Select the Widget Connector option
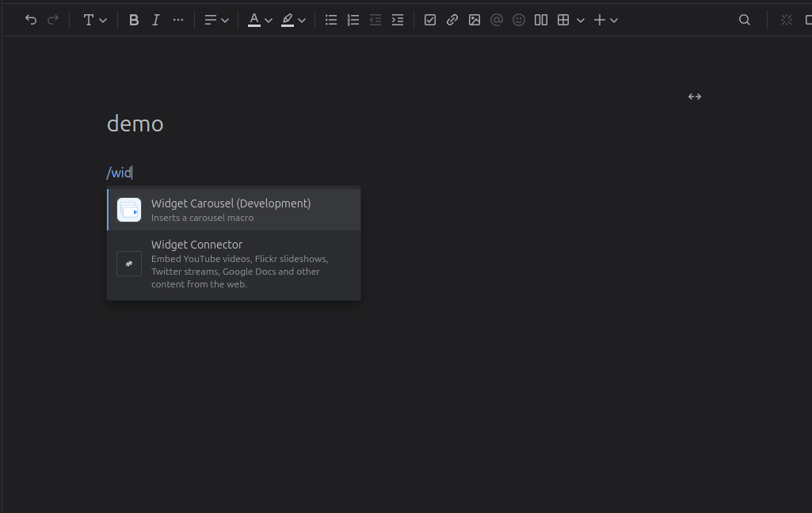The height and width of the screenshot is (513, 812). click(234, 264)
